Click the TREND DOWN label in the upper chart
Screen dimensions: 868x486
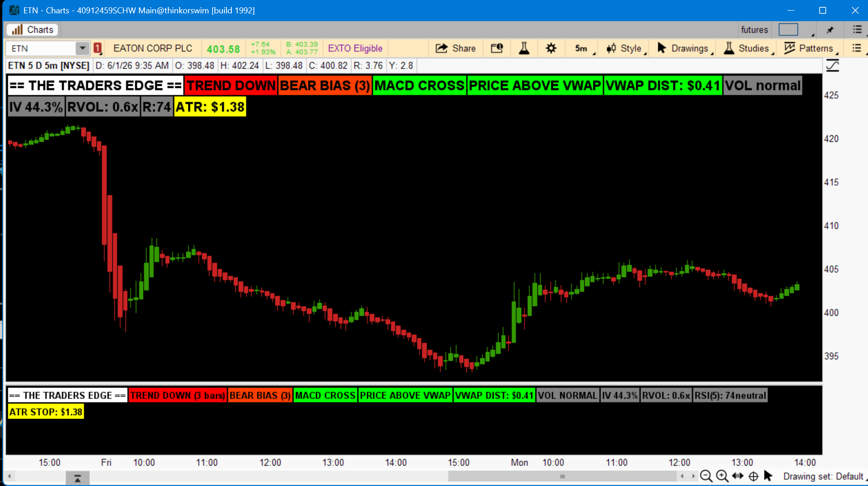[x=231, y=86]
